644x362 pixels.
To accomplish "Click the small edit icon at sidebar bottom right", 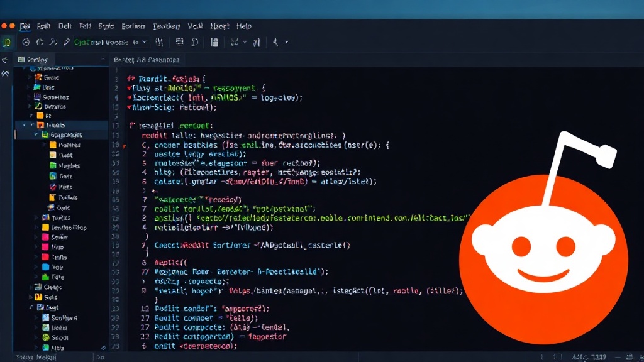I will 103,348.
